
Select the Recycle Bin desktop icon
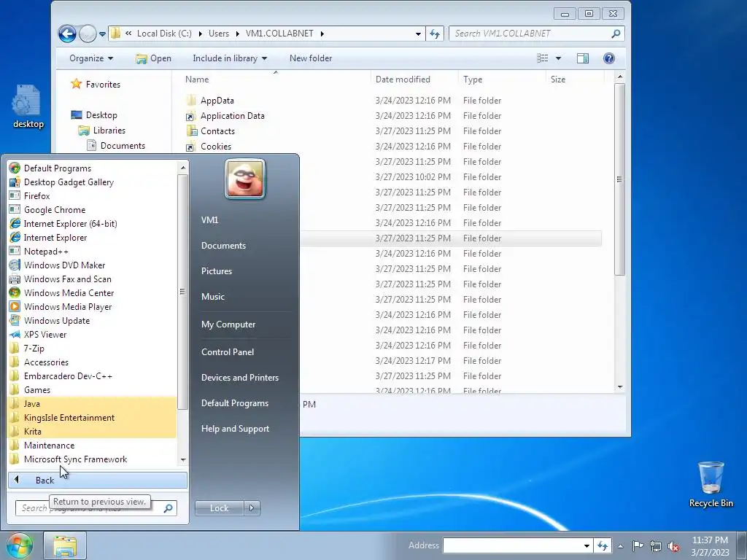coord(711,484)
